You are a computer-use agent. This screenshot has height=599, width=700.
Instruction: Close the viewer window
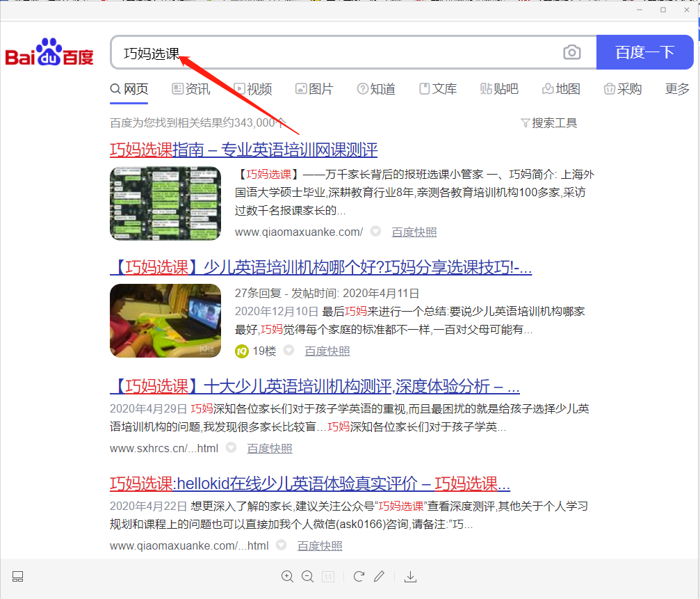[687, 10]
